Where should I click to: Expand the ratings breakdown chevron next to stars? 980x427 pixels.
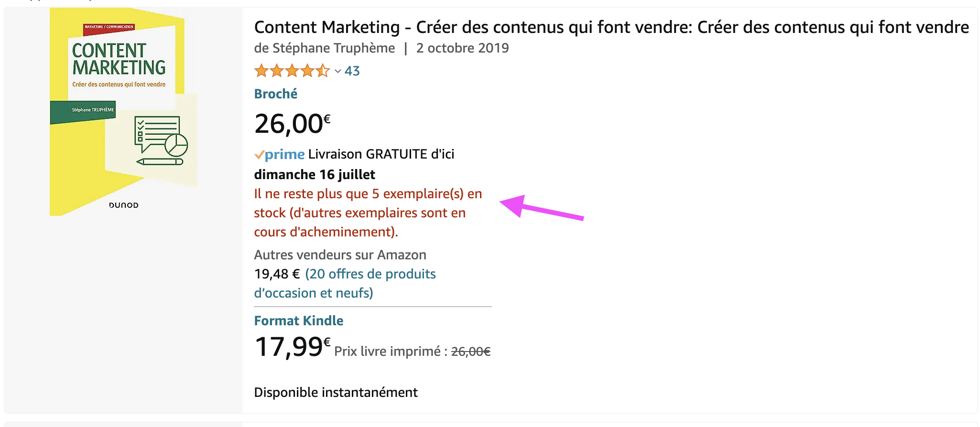click(x=337, y=71)
